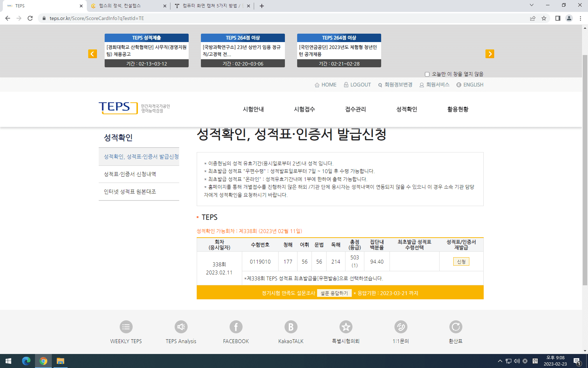This screenshot has height=368, width=588.
Task: Open Chrome's three-dot menu
Action: click(580, 18)
